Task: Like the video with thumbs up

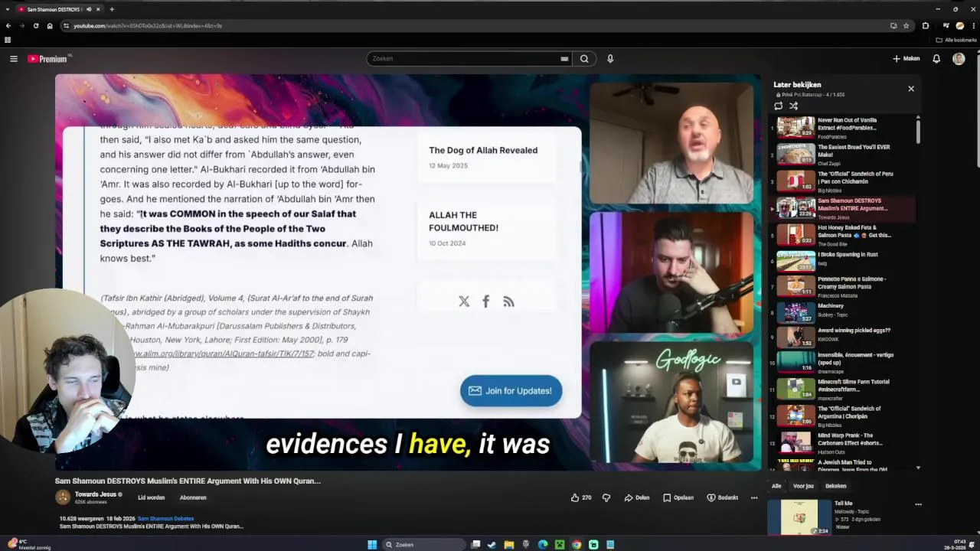Action: pyautogui.click(x=581, y=497)
